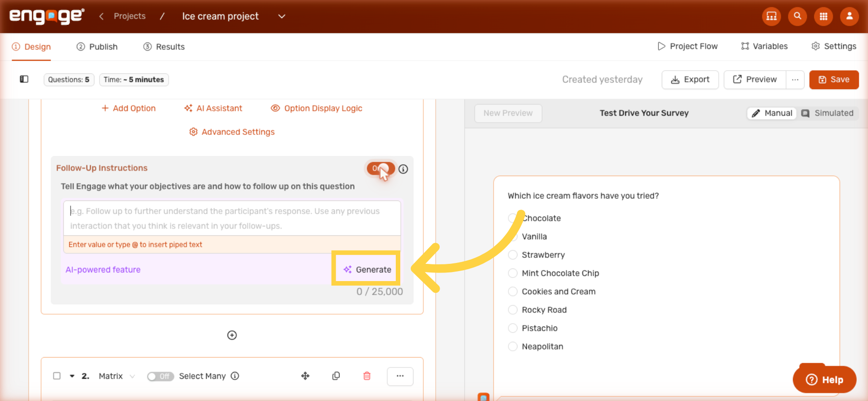
Task: Switch to the Publish tab
Action: pos(97,47)
